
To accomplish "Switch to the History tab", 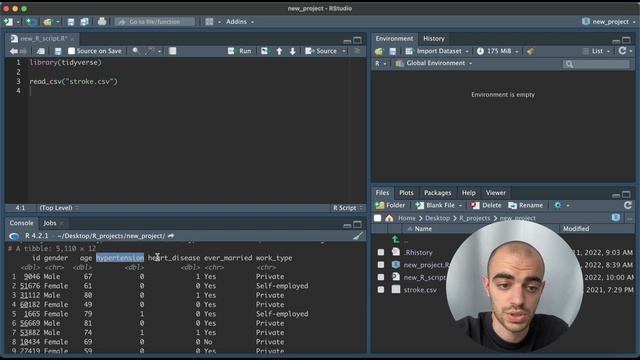I will [433, 38].
